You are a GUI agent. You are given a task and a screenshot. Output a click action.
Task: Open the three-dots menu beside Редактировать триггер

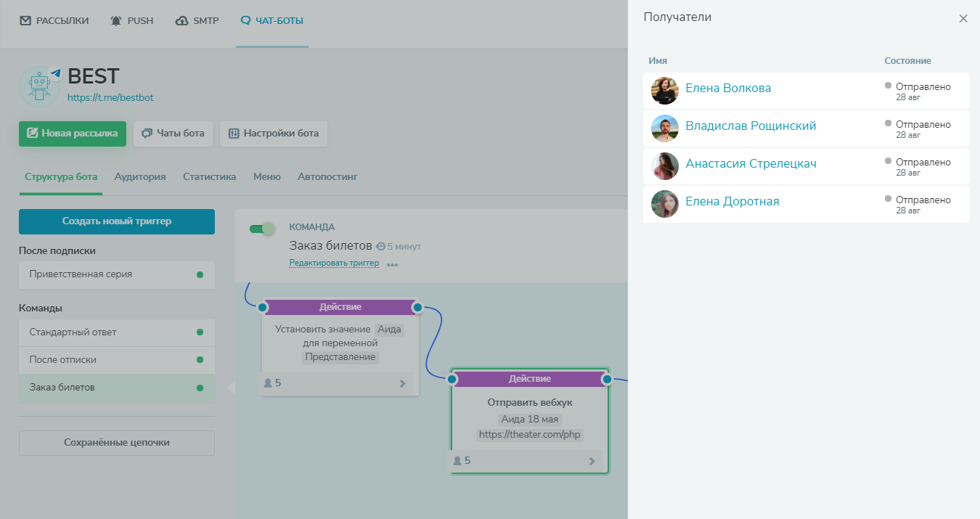[x=392, y=265]
